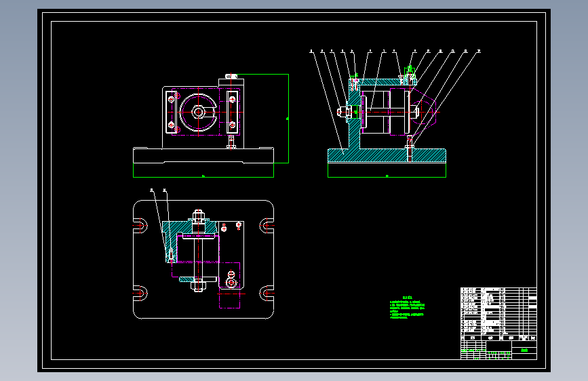Click the green technical notes text block
Image resolution: width=588 pixels, height=381 pixels.
(x=407, y=308)
